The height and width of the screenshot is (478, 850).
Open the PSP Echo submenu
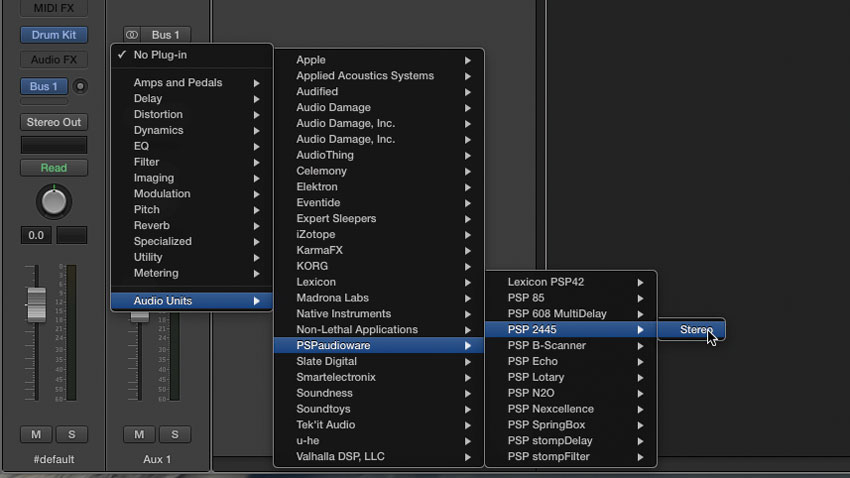[x=571, y=361]
